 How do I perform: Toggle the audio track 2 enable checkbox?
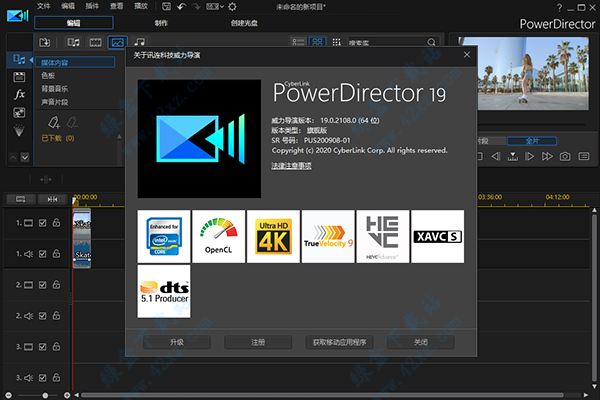pyautogui.click(x=42, y=316)
